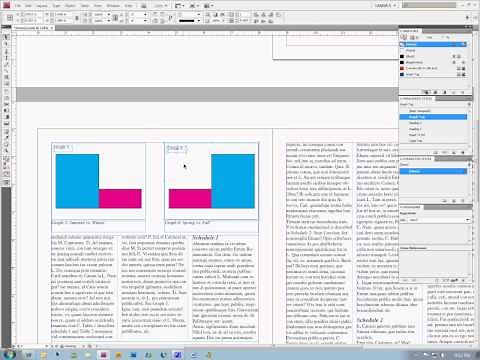Click the search field in application bar
Image resolution: width=480 pixels, height=360 pixels.
[429, 5]
